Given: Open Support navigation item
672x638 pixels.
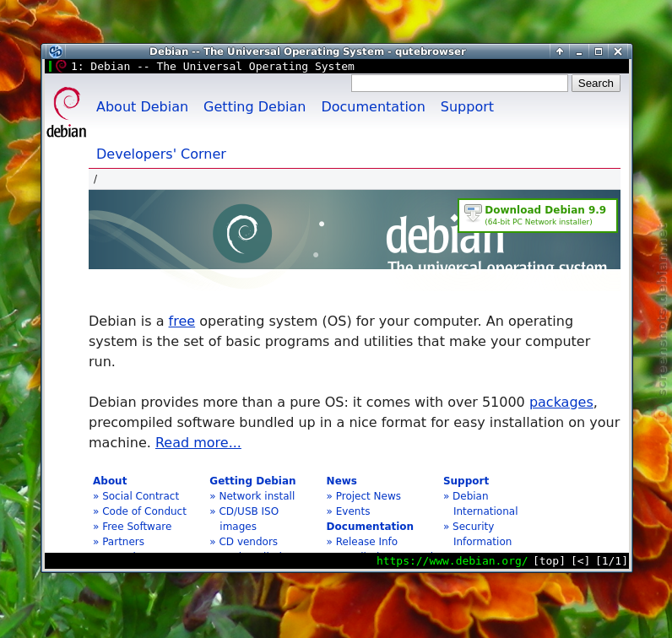Looking at the screenshot, I should click(x=467, y=106).
